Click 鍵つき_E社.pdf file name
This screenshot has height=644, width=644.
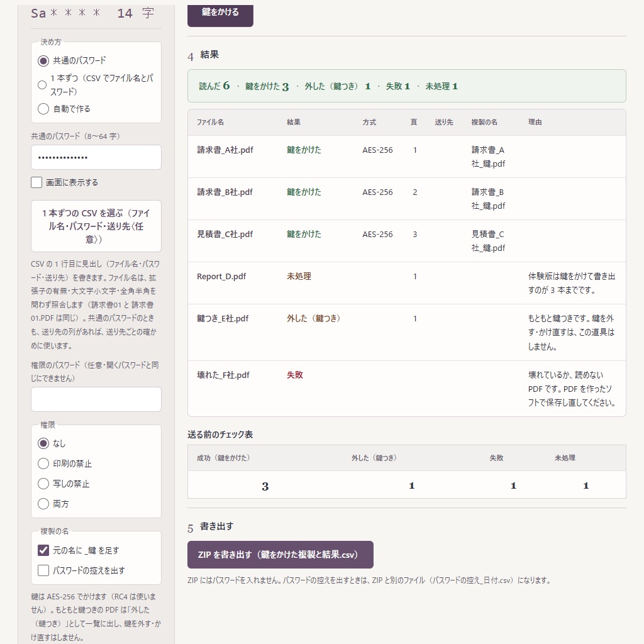point(223,318)
